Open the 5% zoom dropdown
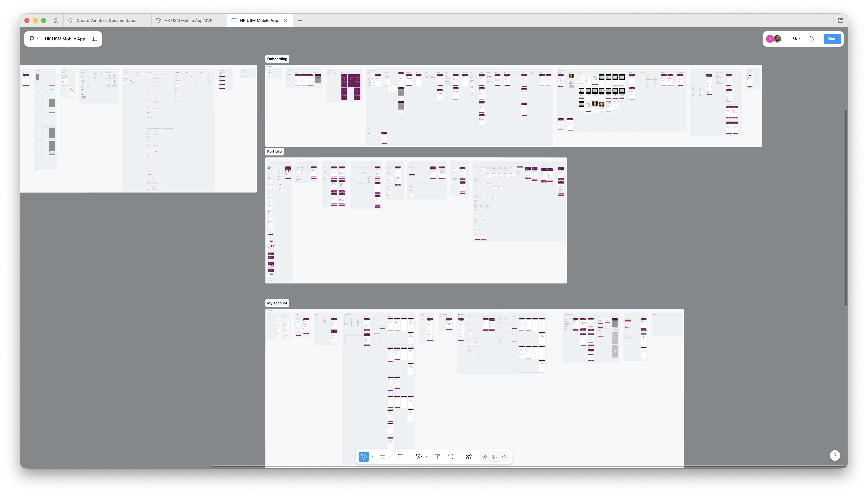 [797, 39]
